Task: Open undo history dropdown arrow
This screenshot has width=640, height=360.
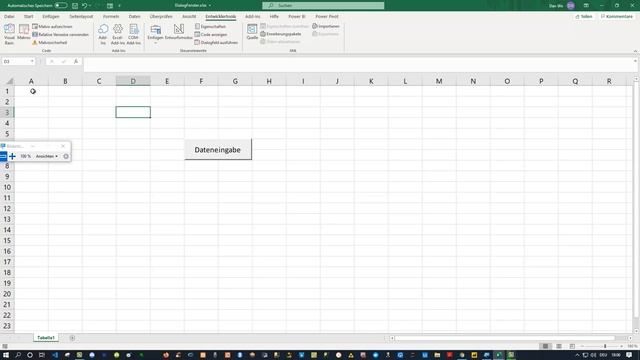Action: pyautogui.click(x=90, y=5)
